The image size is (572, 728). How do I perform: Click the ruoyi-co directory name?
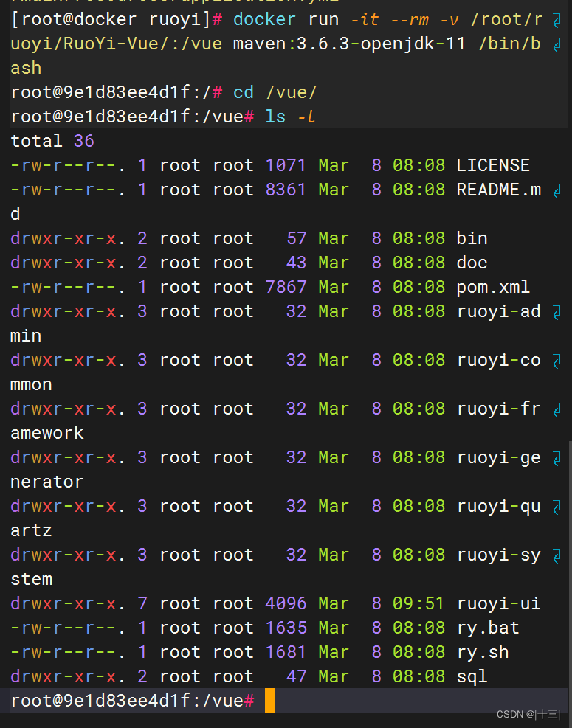498,360
